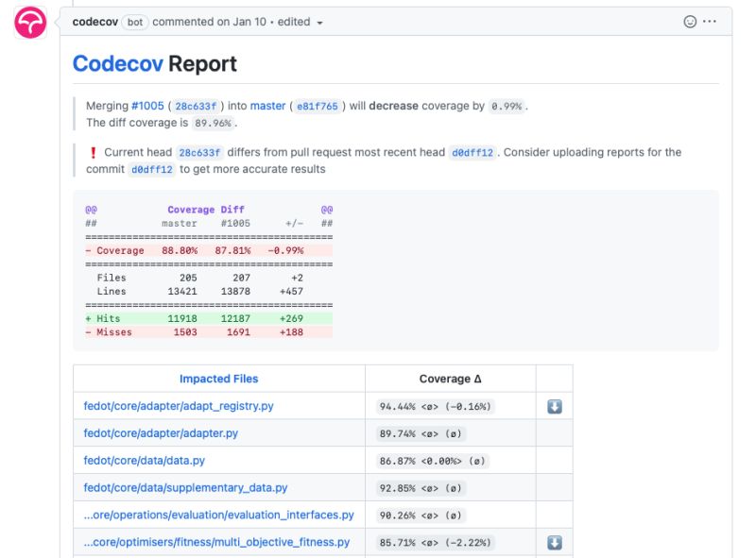
Task: Open commit d0dff12 after the word 'commit'
Action: tap(152, 170)
